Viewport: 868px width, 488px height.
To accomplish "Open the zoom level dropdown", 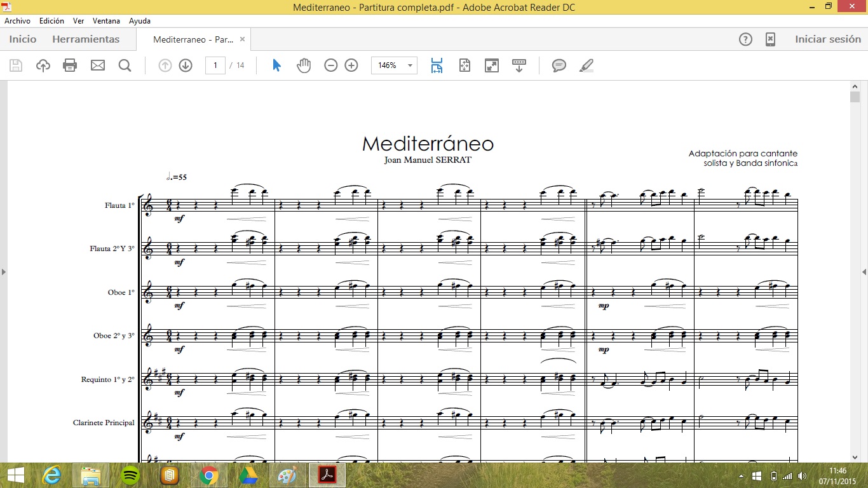I will click(410, 65).
